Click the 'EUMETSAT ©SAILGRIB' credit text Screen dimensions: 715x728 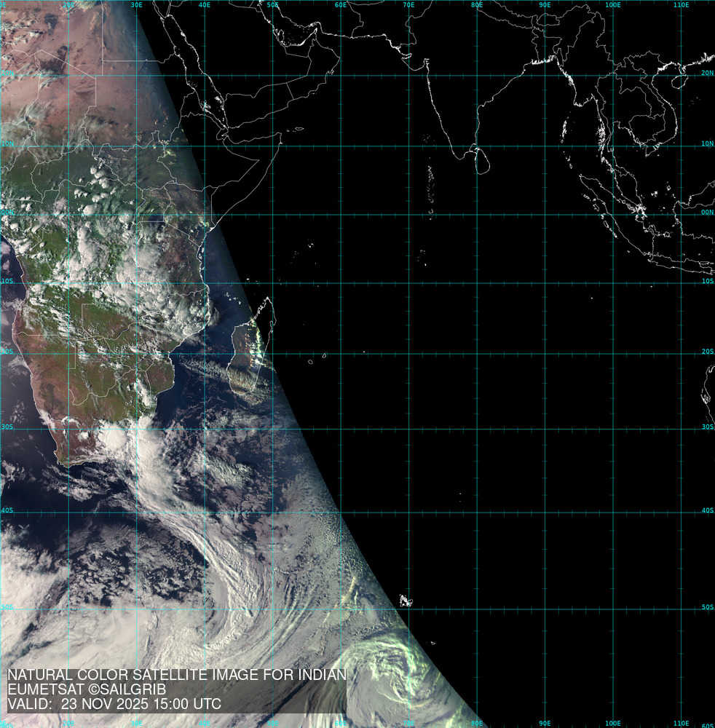click(x=87, y=689)
